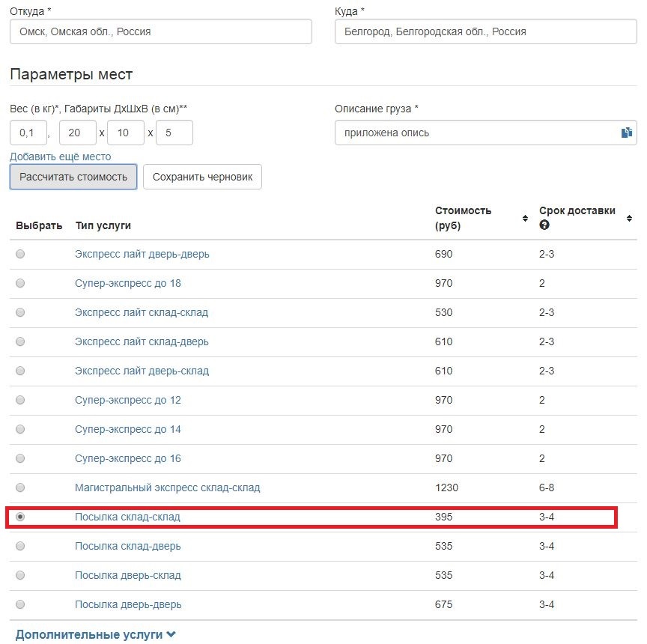Image resolution: width=647 pixels, height=644 pixels.
Task: Sort table by Срок доставки column arrows
Action: tap(629, 218)
